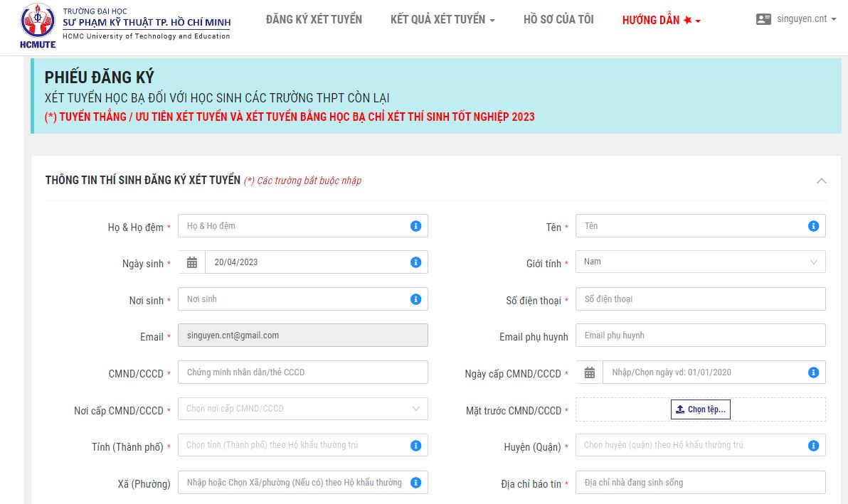Open calendar icon for Ngày cấp CMND/CCCD

(x=590, y=372)
